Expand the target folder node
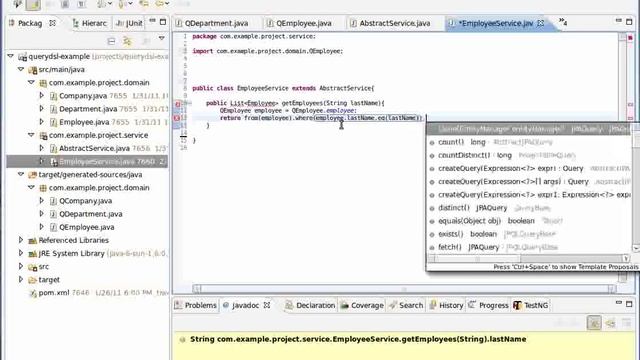 (21, 279)
